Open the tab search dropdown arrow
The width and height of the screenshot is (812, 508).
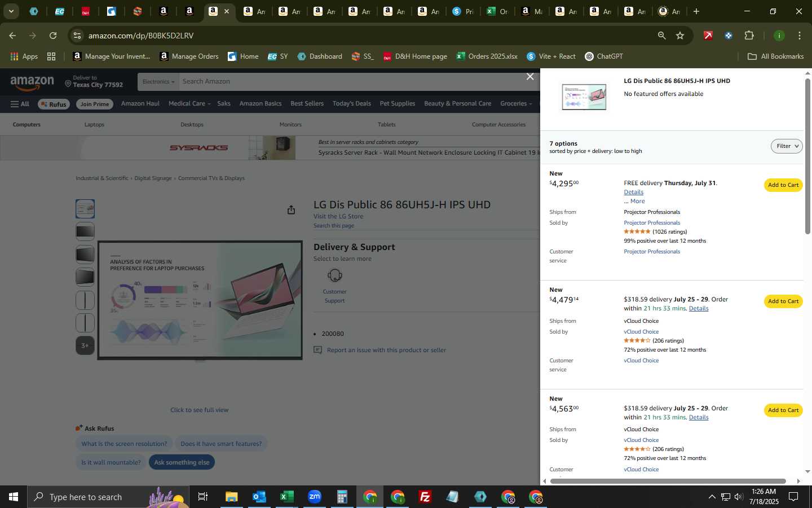(x=11, y=11)
